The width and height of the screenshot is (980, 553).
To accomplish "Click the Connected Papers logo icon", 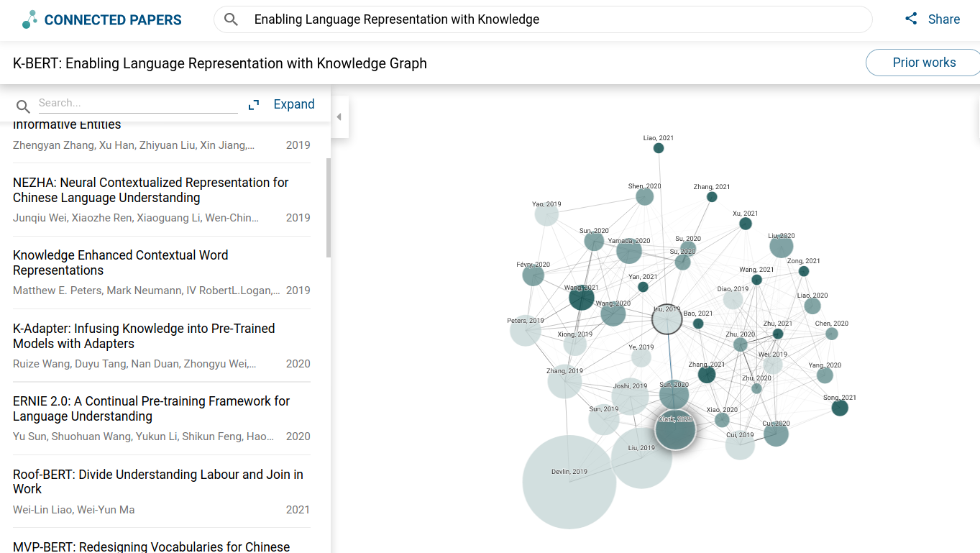I will click(29, 19).
